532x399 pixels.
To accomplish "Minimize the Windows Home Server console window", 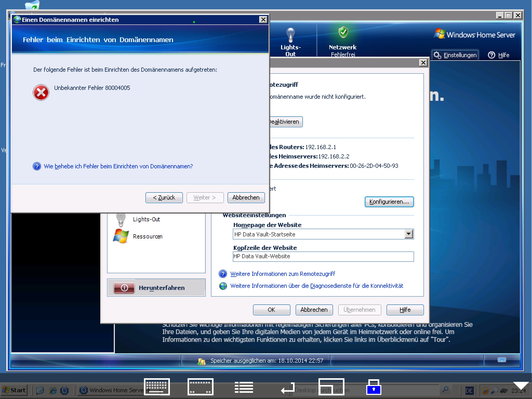I will [500, 15].
